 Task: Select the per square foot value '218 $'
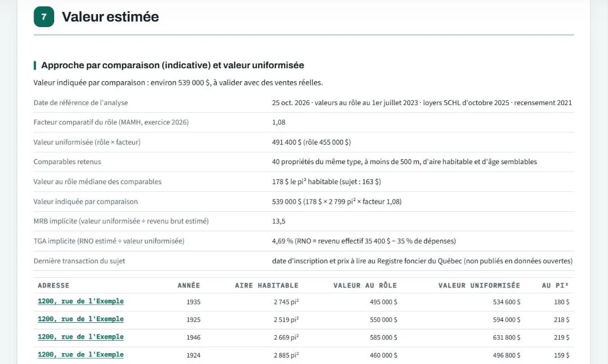561,320
